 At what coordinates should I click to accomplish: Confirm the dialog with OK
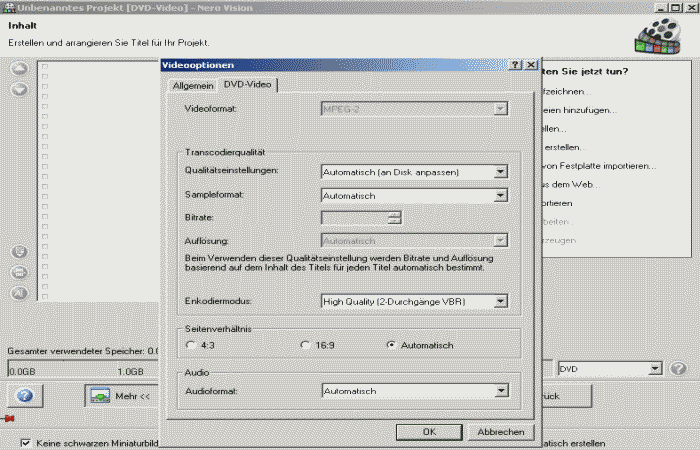coord(429,432)
